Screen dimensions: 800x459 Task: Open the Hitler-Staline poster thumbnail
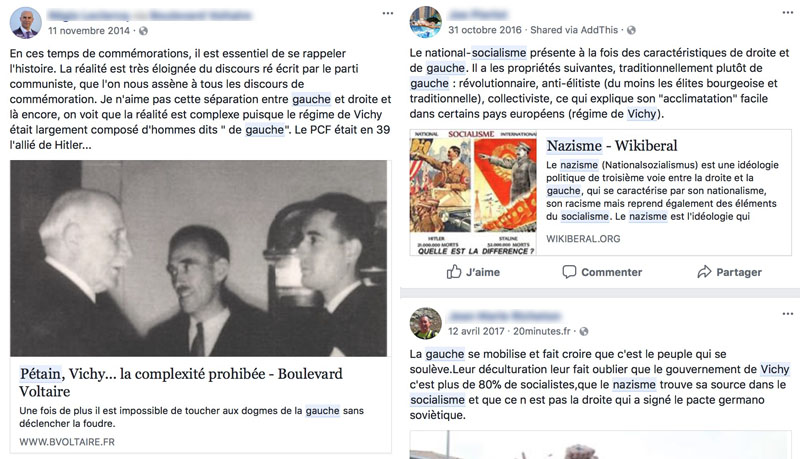pyautogui.click(x=473, y=193)
